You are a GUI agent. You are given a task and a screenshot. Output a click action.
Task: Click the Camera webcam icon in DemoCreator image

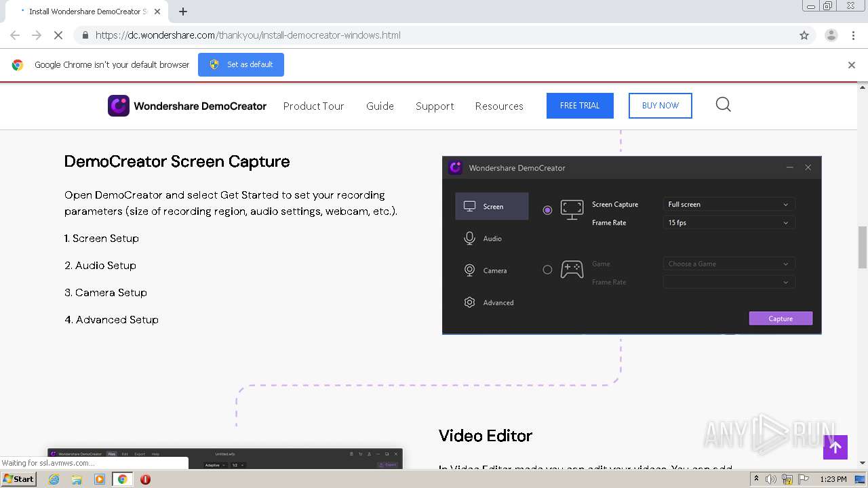pyautogui.click(x=469, y=270)
